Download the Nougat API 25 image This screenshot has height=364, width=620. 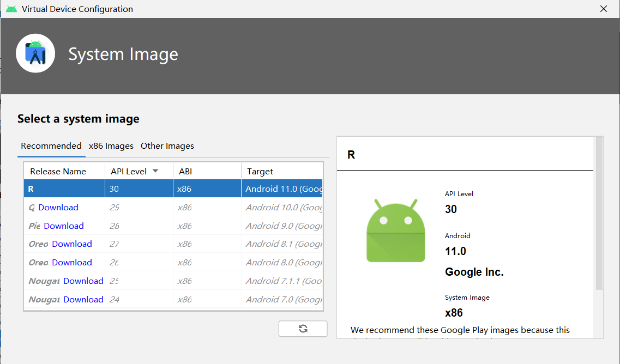(x=83, y=281)
